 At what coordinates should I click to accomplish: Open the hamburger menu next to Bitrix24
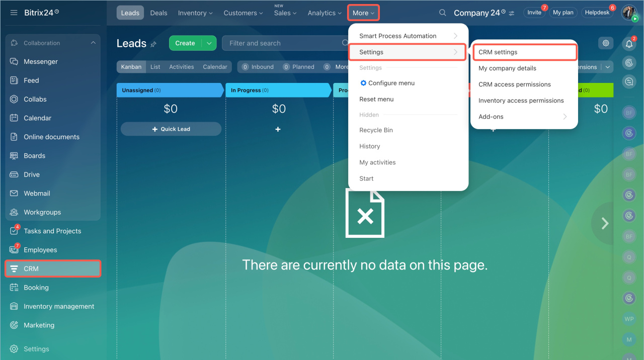pos(14,13)
